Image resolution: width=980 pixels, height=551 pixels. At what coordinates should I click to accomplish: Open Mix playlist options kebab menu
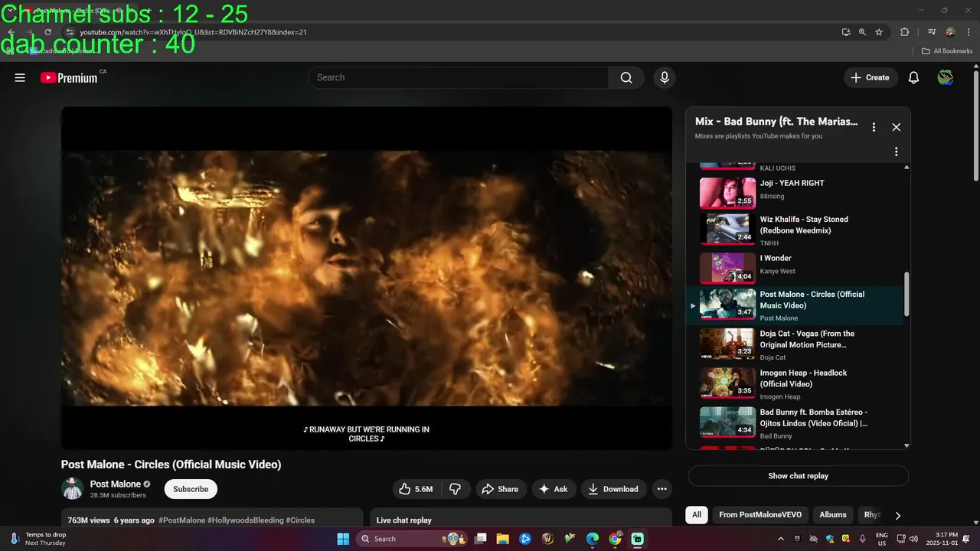pos(874,127)
